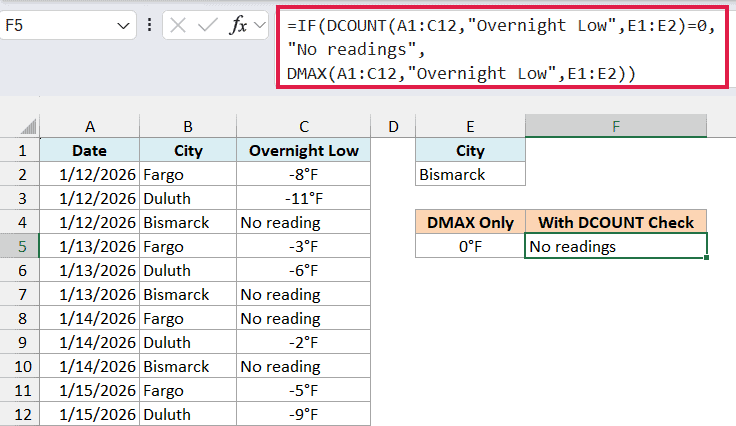
Task: Click the With DCOUNT Check header cell
Action: (x=616, y=222)
